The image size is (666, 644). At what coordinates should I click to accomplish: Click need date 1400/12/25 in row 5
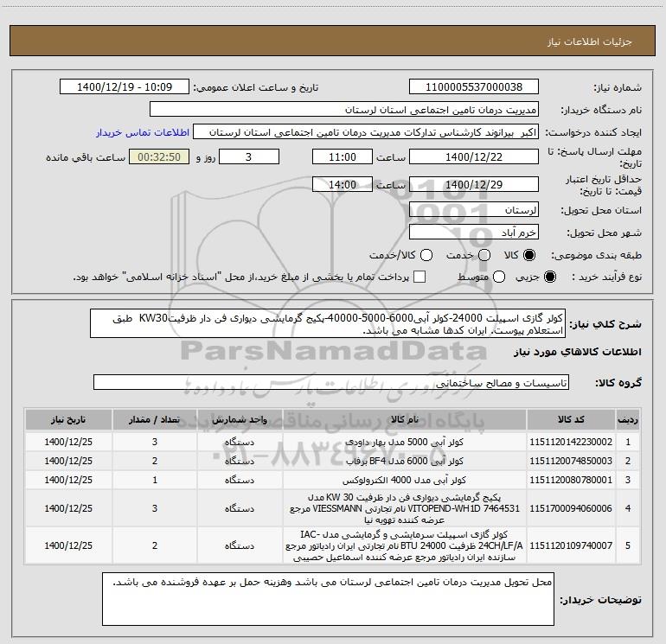point(68,545)
